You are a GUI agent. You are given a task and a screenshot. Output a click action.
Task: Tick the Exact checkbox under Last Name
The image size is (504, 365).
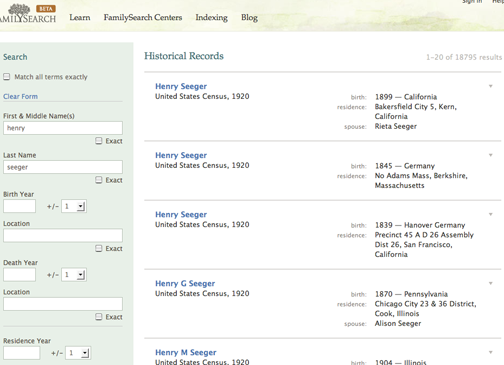tap(99, 180)
